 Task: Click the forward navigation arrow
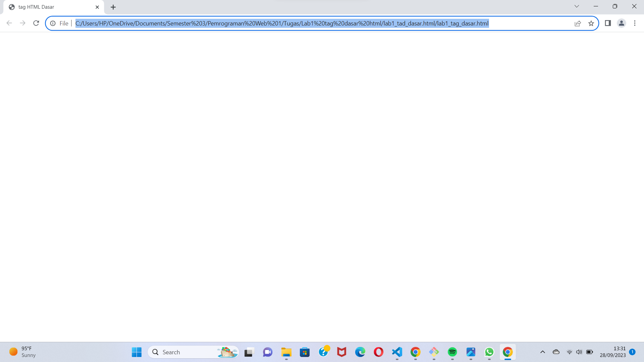(23, 23)
